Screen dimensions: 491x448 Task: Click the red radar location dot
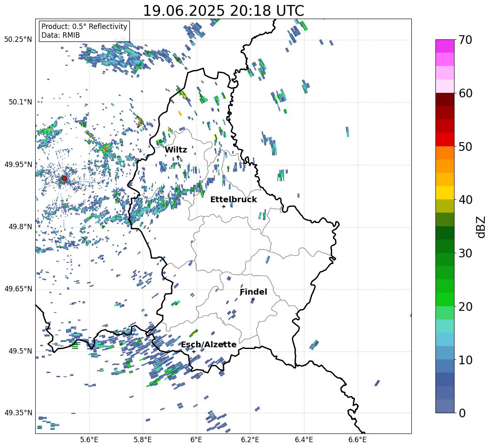tap(64, 179)
